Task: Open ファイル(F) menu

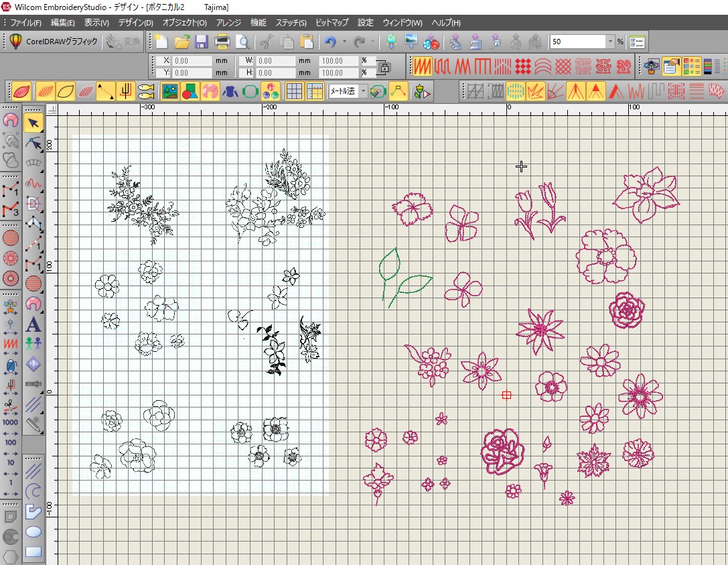Action: pyautogui.click(x=25, y=22)
